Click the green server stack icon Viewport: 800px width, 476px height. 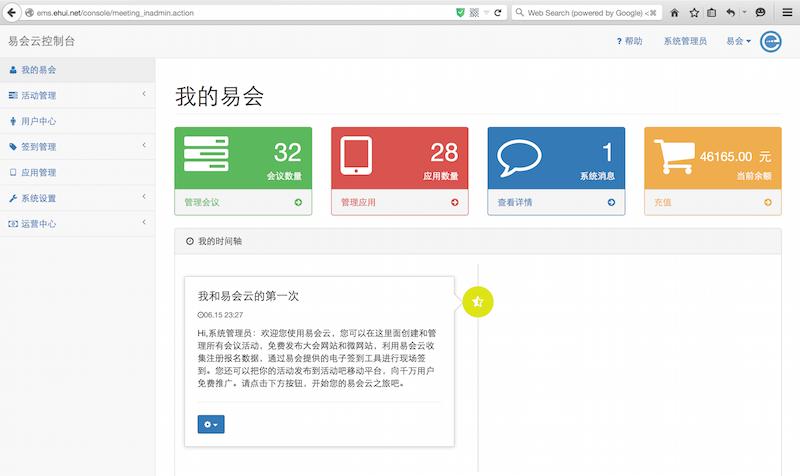[207, 157]
